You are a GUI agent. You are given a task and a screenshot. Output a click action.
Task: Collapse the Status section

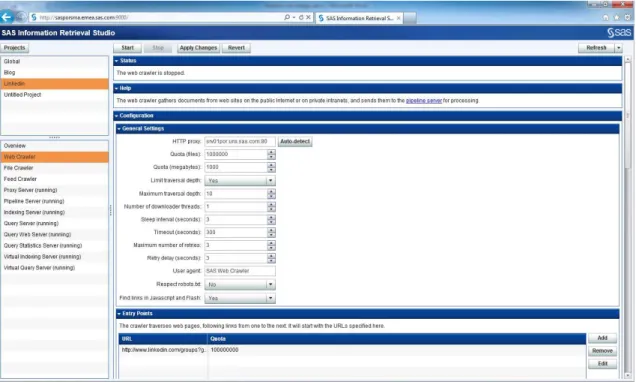click(x=116, y=61)
